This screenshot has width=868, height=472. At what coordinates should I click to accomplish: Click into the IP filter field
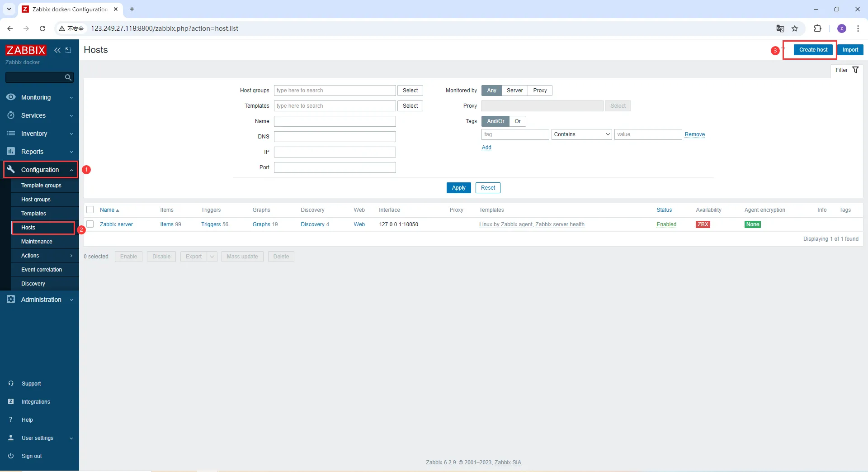click(335, 152)
